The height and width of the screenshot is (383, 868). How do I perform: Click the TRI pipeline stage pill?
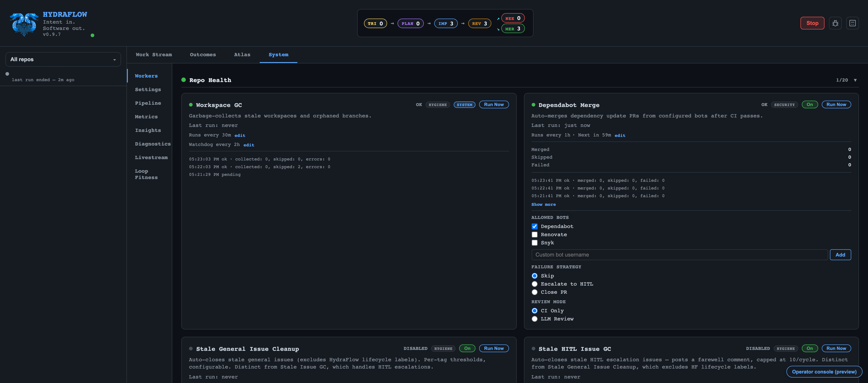click(375, 24)
